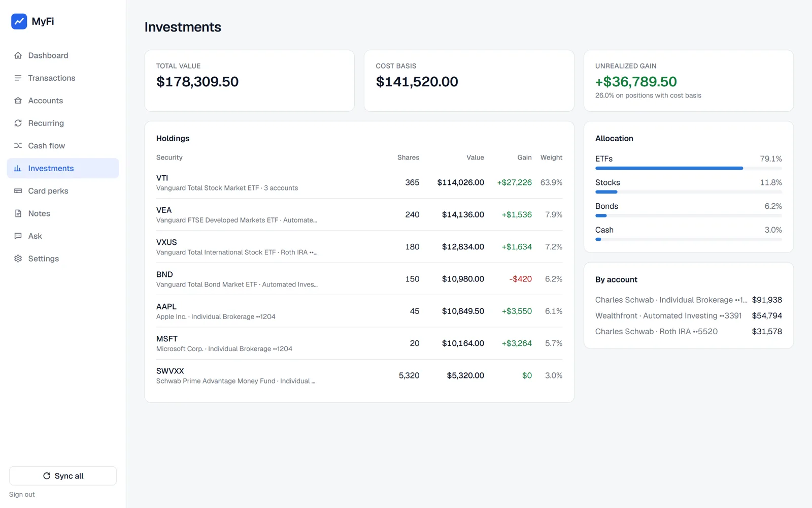Screen dimensions: 812x508
Task: Open Card perks label in sidebar
Action: coord(48,191)
